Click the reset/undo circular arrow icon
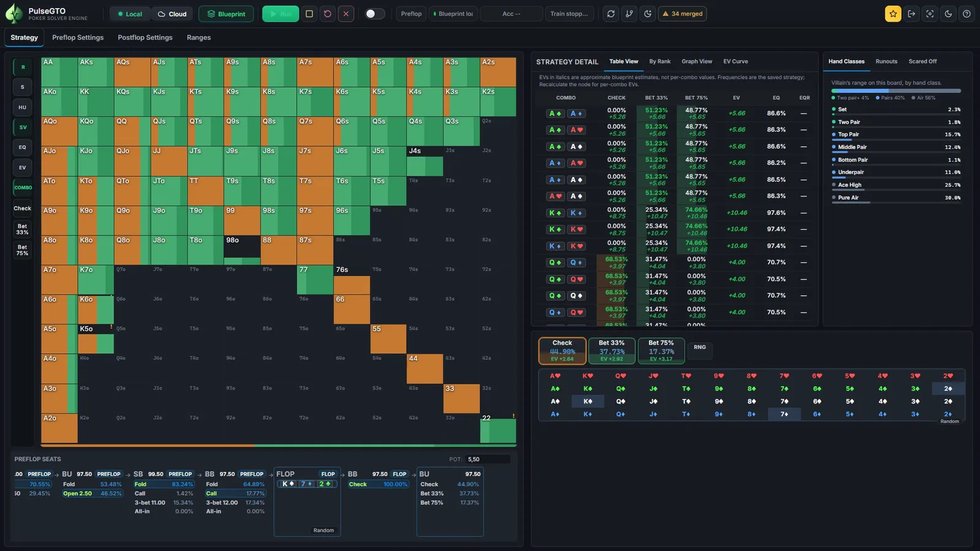The image size is (980, 551). pos(328,13)
